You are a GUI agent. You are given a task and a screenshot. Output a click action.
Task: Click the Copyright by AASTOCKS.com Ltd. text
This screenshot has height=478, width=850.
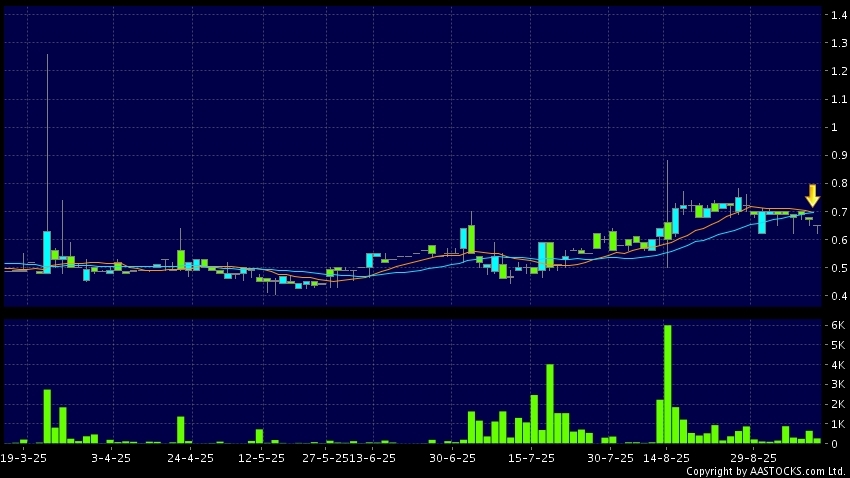tap(767, 471)
